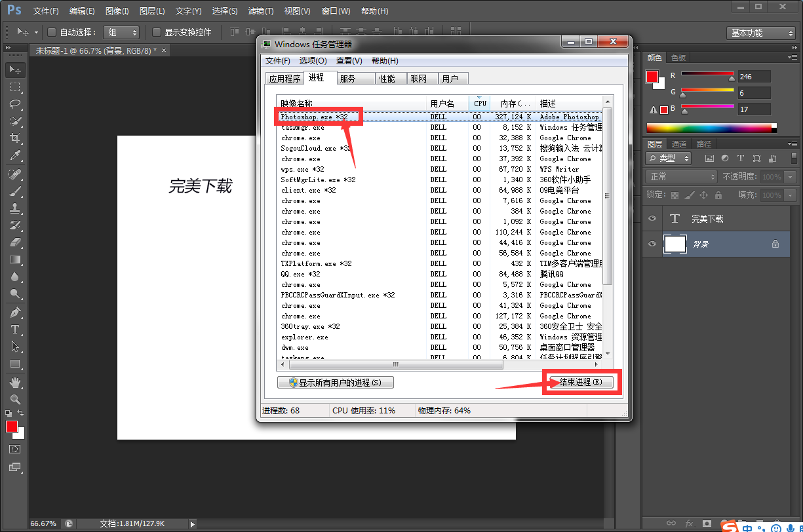Select the History Brush tool
Image resolution: width=803 pixels, height=532 pixels.
click(x=15, y=225)
